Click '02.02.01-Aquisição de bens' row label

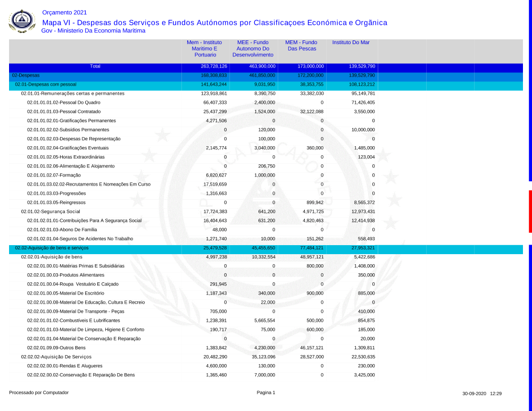(52, 257)
